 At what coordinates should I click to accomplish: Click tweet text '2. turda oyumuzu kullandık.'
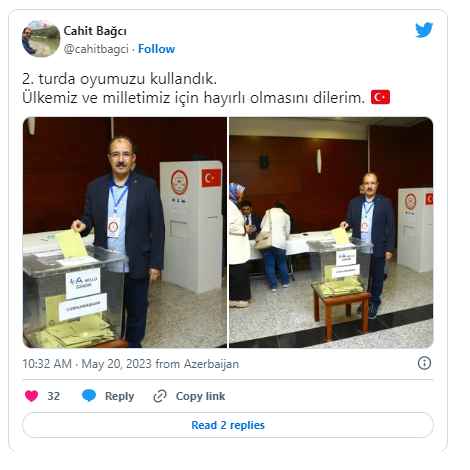coord(119,79)
